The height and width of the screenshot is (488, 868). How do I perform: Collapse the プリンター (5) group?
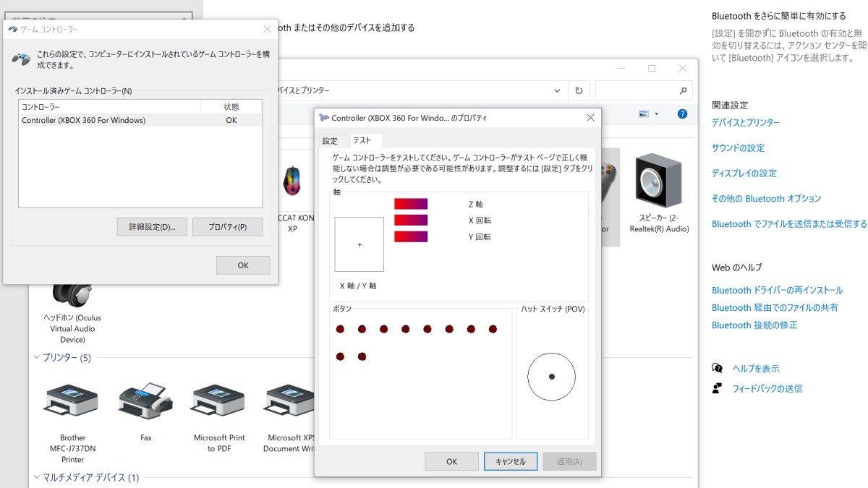(x=37, y=357)
